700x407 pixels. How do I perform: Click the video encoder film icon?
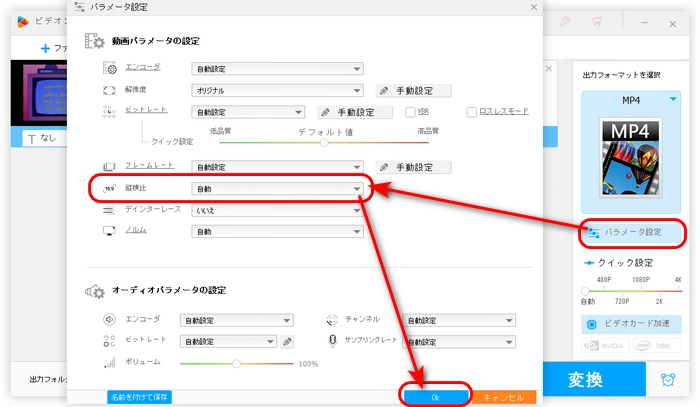point(110,68)
